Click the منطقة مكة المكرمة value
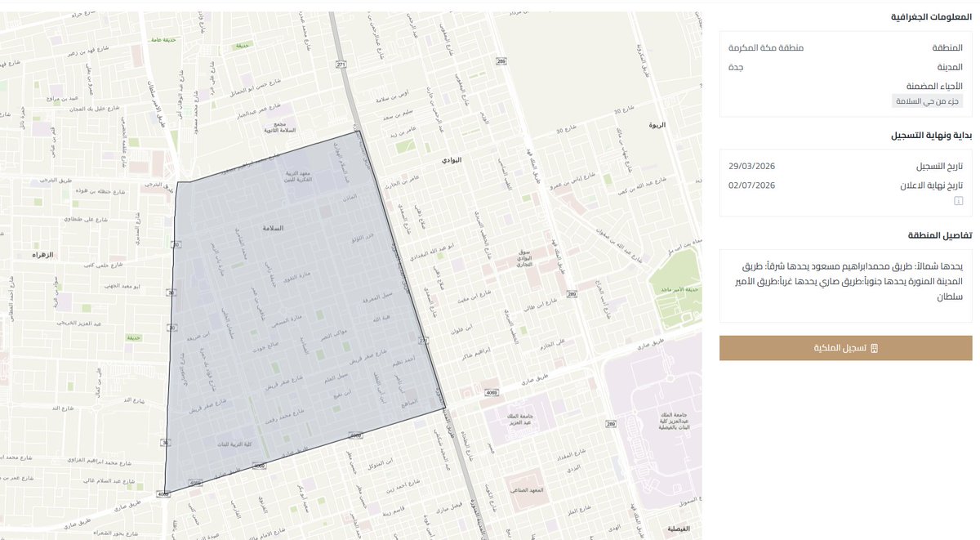Image resolution: width=980 pixels, height=540 pixels. [766, 47]
